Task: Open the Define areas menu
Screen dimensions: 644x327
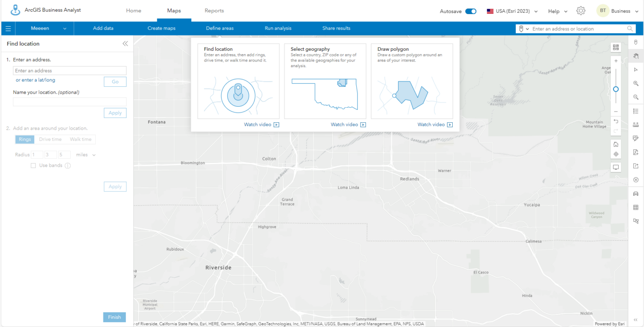Action: click(x=220, y=28)
